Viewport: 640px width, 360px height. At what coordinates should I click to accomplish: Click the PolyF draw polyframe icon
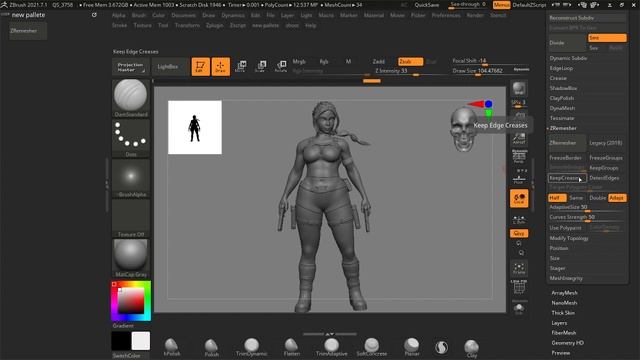pos(519,287)
